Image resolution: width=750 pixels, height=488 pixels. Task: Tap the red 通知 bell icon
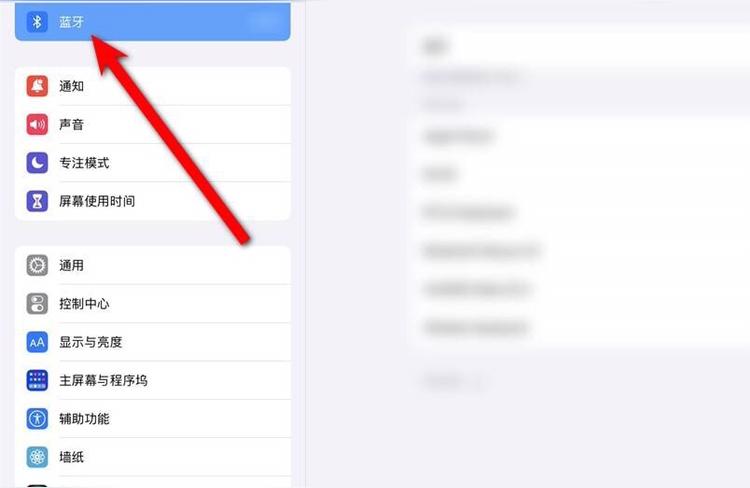click(37, 86)
